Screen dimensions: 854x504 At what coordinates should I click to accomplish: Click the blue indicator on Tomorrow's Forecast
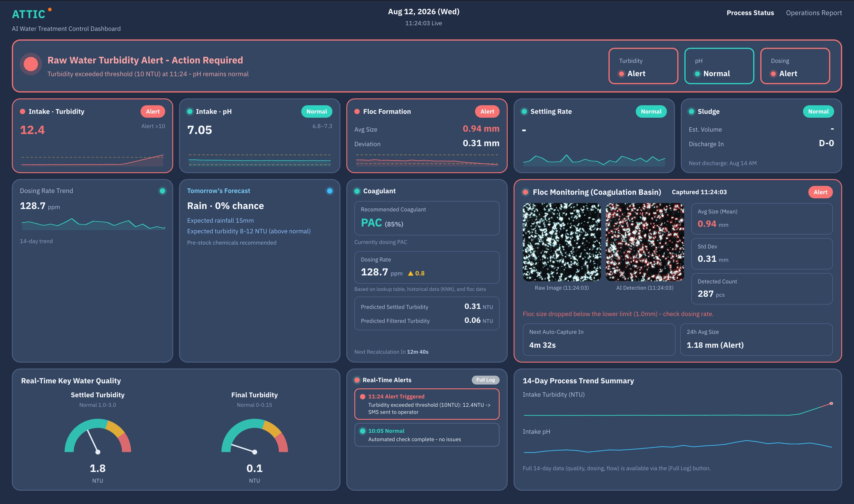(329, 191)
